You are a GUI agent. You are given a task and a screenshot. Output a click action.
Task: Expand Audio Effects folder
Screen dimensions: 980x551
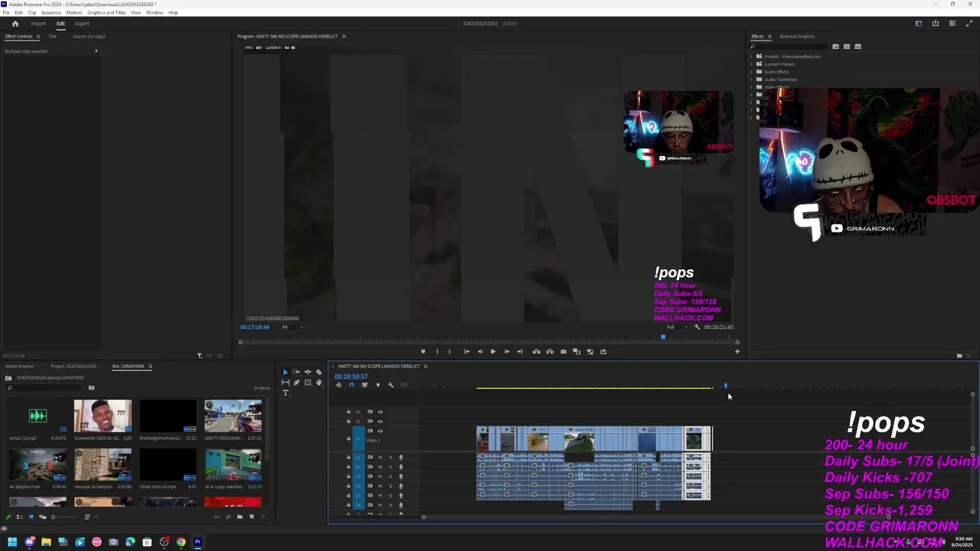[752, 72]
